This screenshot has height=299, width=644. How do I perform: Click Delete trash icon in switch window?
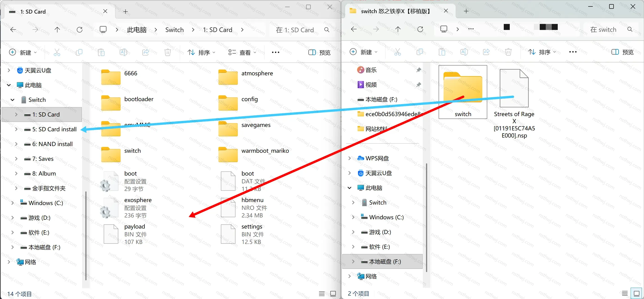coord(508,52)
